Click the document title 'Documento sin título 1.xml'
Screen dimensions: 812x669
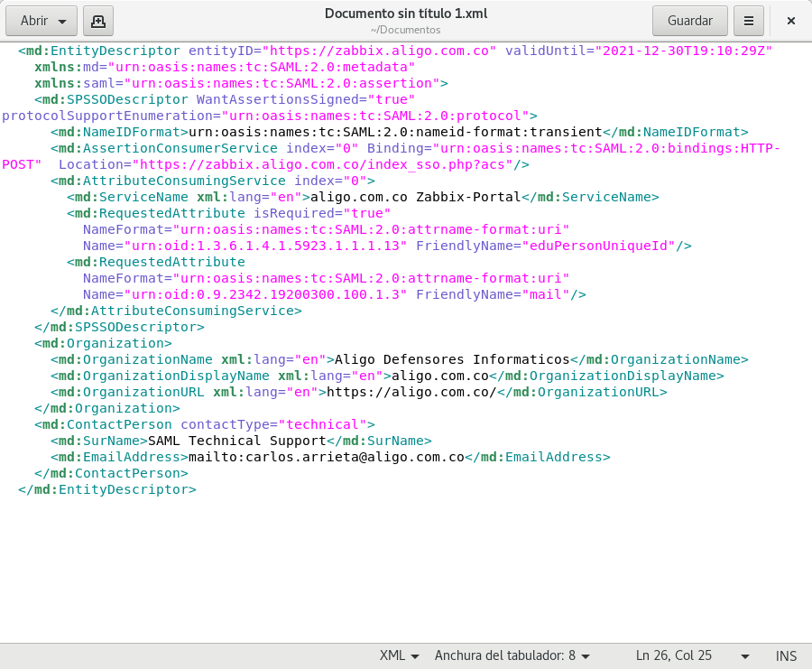[x=406, y=14]
